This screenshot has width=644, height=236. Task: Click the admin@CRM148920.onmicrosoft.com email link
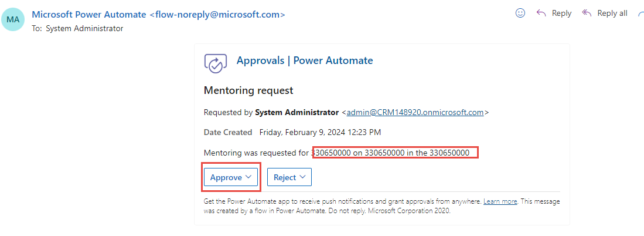click(415, 112)
